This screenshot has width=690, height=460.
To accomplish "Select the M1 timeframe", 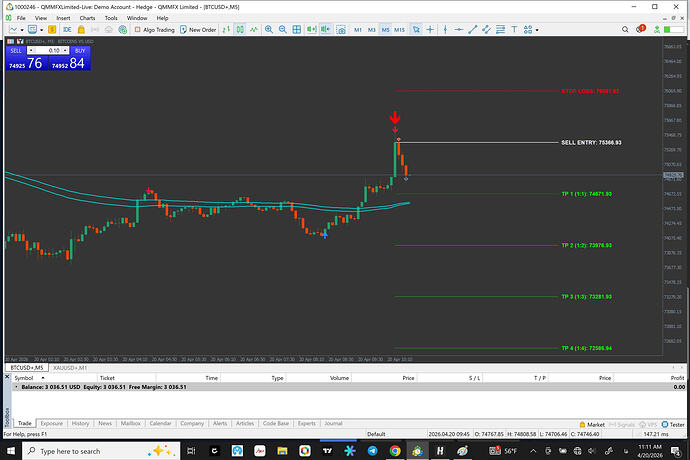I will (x=358, y=29).
